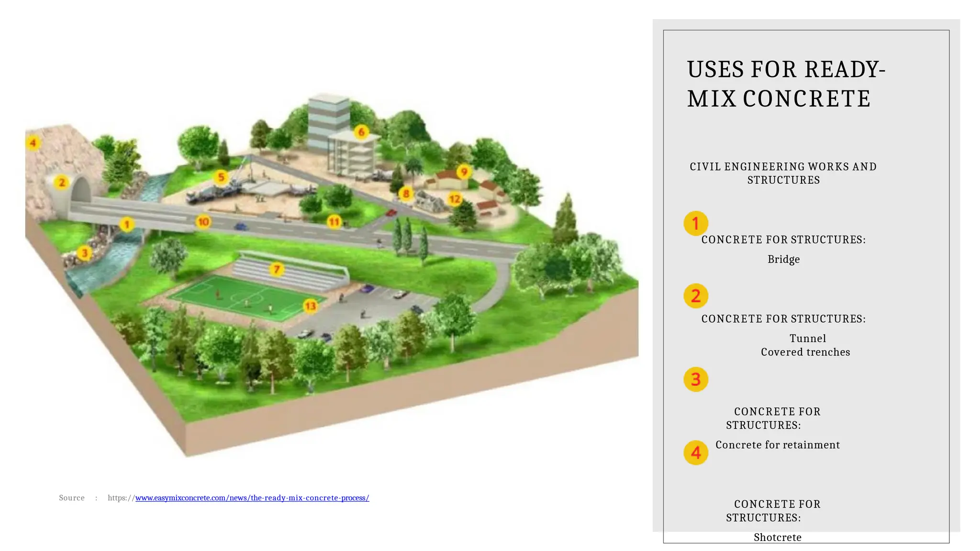Open the easymixconcrete.com source link

tap(252, 498)
